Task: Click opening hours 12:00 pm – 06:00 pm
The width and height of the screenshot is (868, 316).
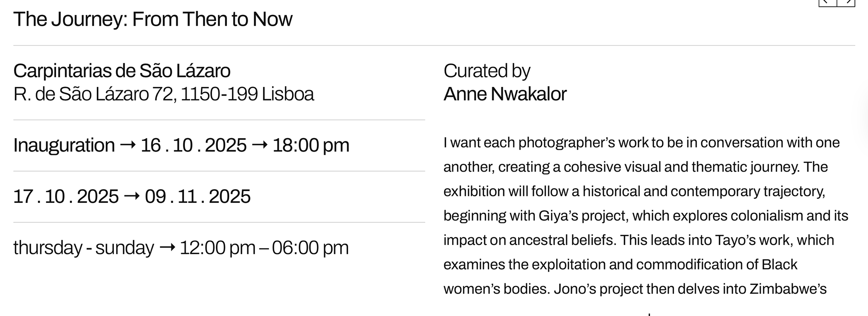Action: click(x=264, y=248)
